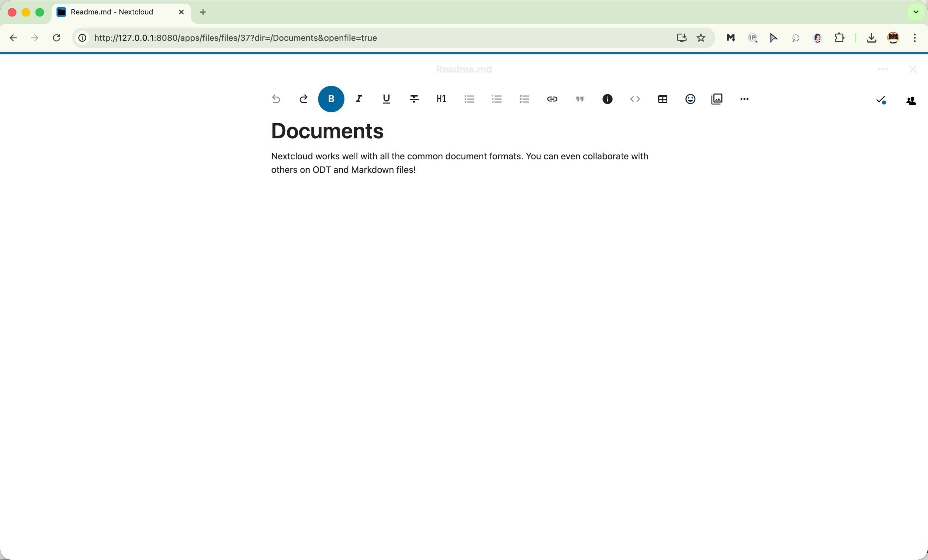
Task: Insert an ordered numbered list
Action: click(497, 99)
